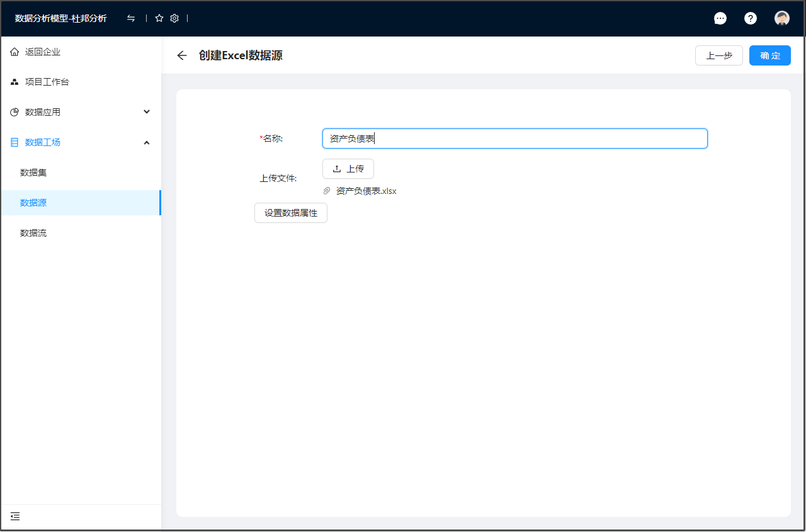Click the workspace switch icon beside the model title
Image resolution: width=806 pixels, height=532 pixels.
tap(131, 18)
